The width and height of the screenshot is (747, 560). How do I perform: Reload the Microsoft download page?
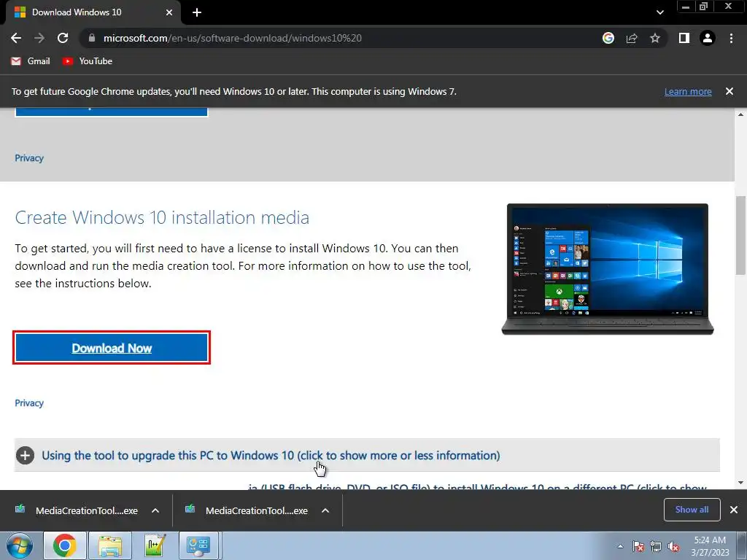pos(63,38)
